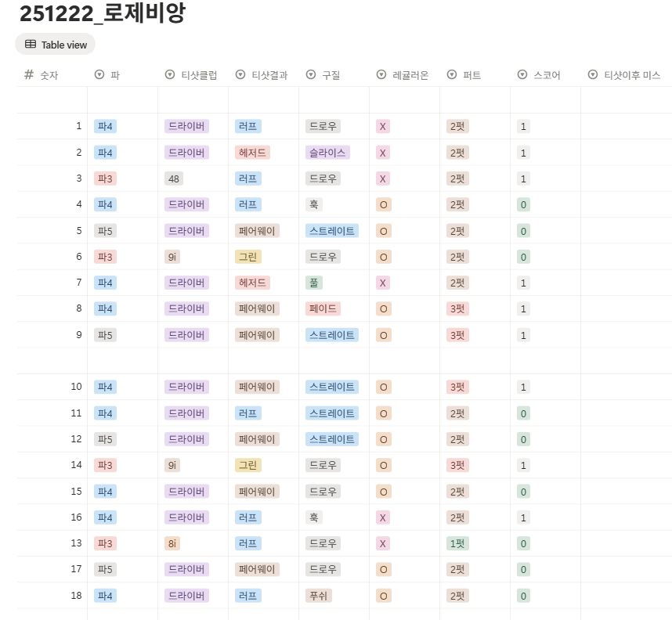The width and height of the screenshot is (672, 620).
Task: Select the 파4 tag in row 1
Action: coord(105,126)
